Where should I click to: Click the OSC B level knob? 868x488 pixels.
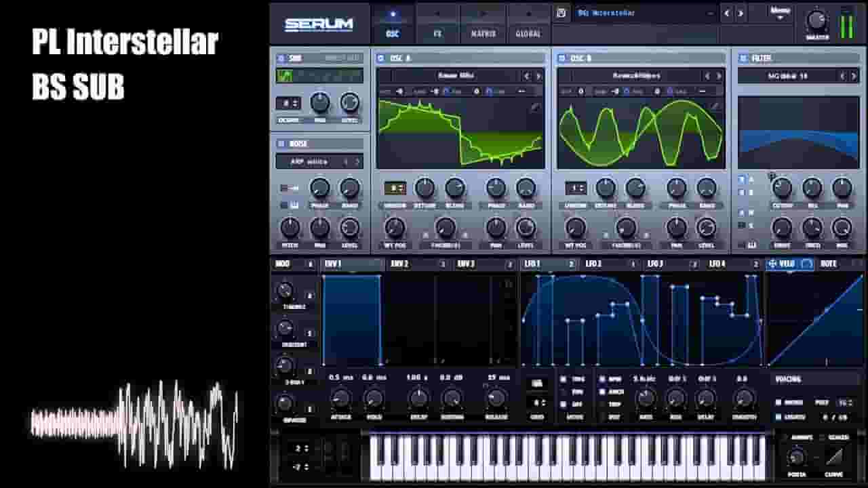pos(707,228)
